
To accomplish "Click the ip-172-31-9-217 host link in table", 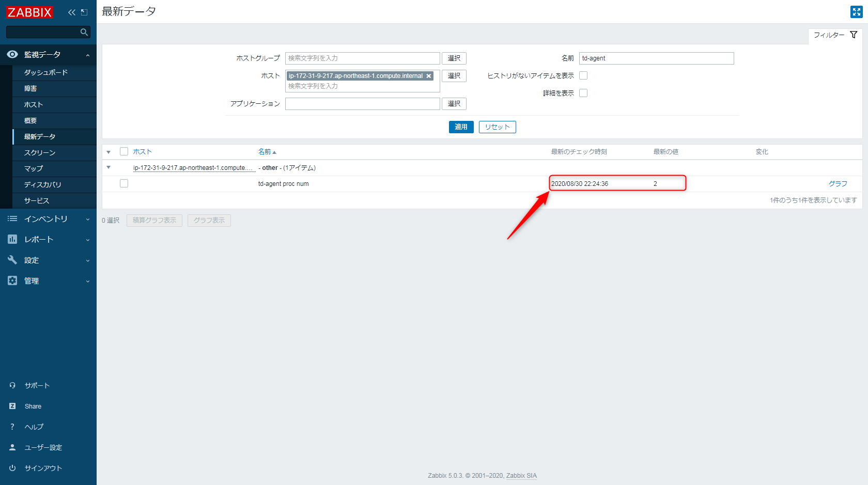I will coord(194,168).
